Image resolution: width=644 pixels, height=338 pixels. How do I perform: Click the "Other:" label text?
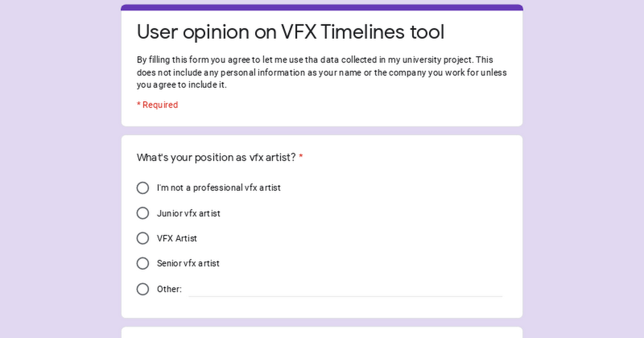click(169, 289)
